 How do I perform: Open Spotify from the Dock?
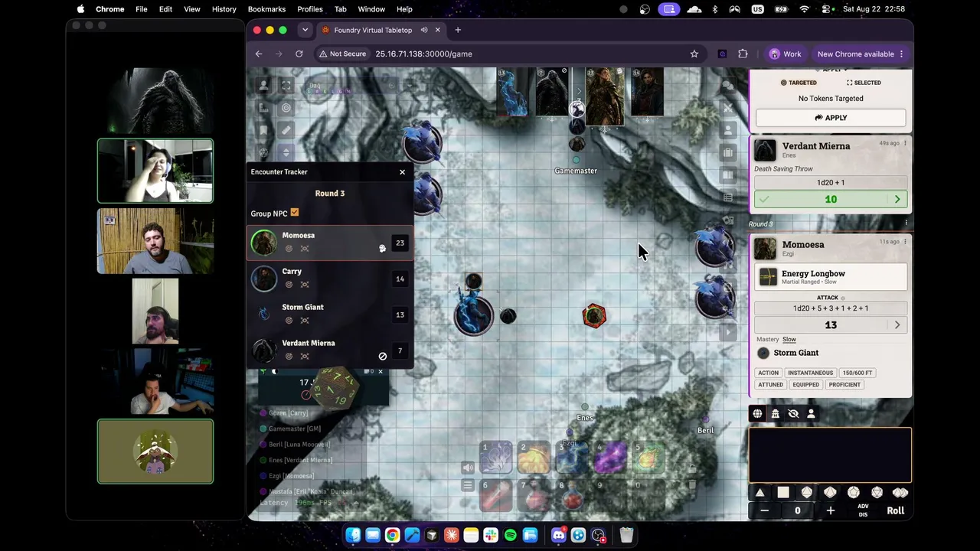[x=510, y=535]
